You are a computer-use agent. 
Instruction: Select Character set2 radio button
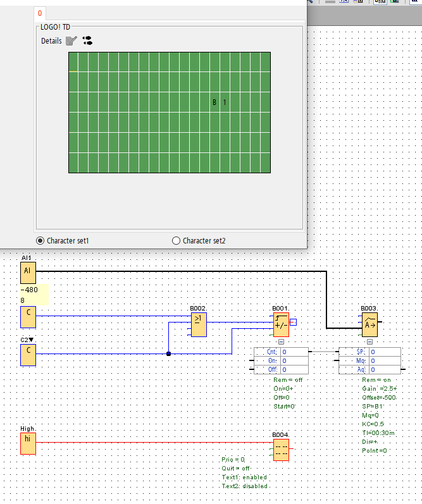(177, 240)
